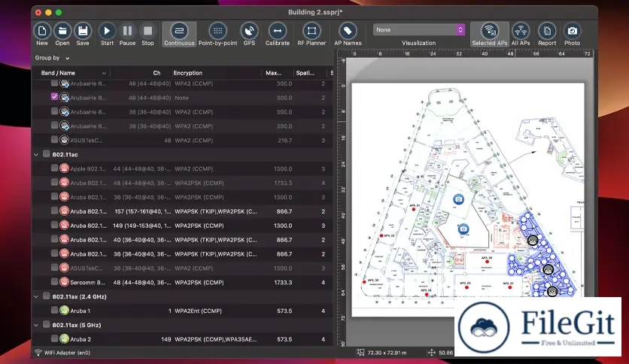Screen dimensions: 629x364
Task: Select Continuous survey mode
Action: tap(179, 34)
